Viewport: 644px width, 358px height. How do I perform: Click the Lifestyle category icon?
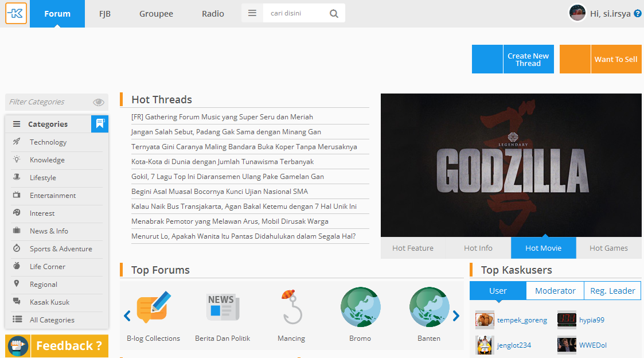click(x=17, y=177)
